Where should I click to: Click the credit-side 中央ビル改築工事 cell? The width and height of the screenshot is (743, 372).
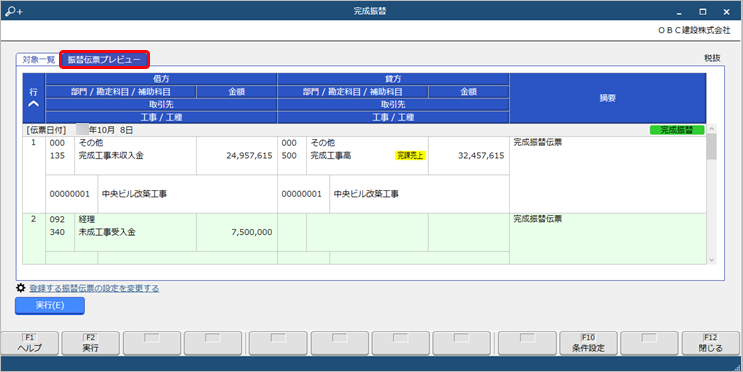[x=366, y=194]
